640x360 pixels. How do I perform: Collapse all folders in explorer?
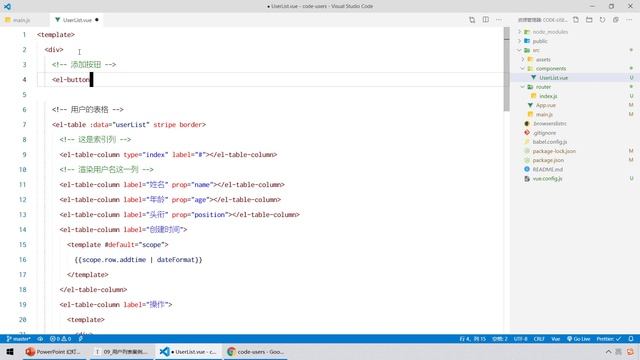tap(616, 20)
